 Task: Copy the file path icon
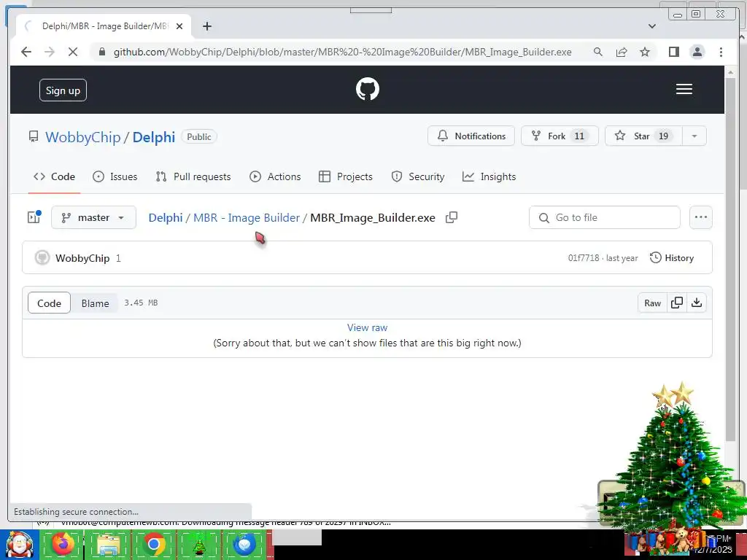(x=451, y=217)
